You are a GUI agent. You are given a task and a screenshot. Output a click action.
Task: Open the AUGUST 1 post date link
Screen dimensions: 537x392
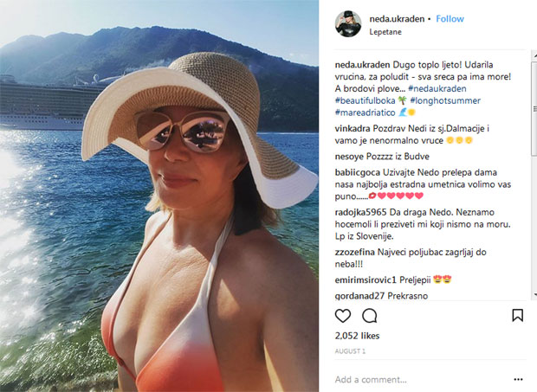coord(350,351)
